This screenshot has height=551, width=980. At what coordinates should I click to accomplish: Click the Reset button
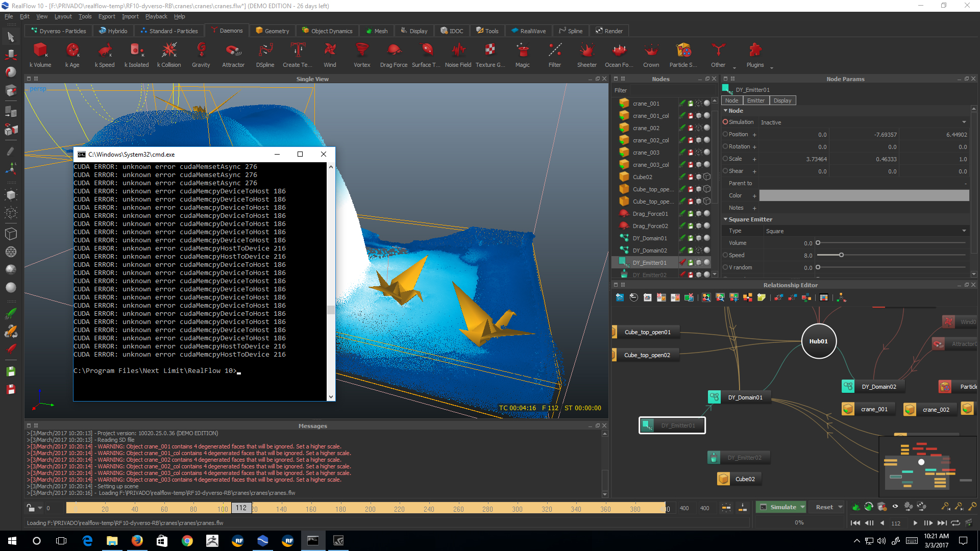pyautogui.click(x=824, y=507)
